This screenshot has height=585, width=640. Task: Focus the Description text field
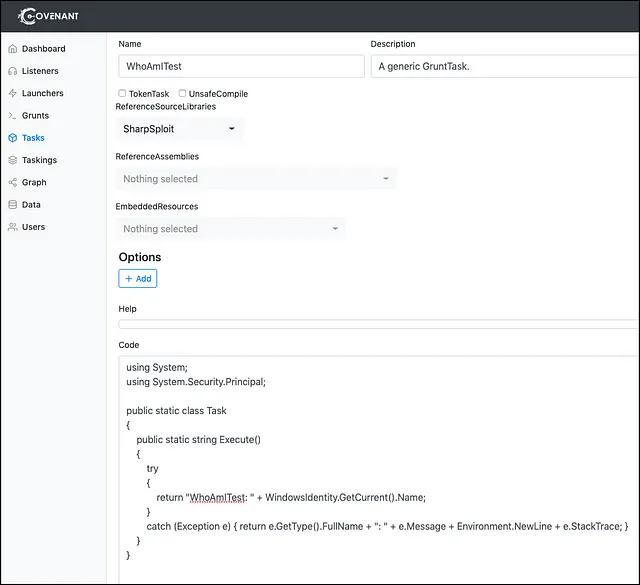coord(504,66)
